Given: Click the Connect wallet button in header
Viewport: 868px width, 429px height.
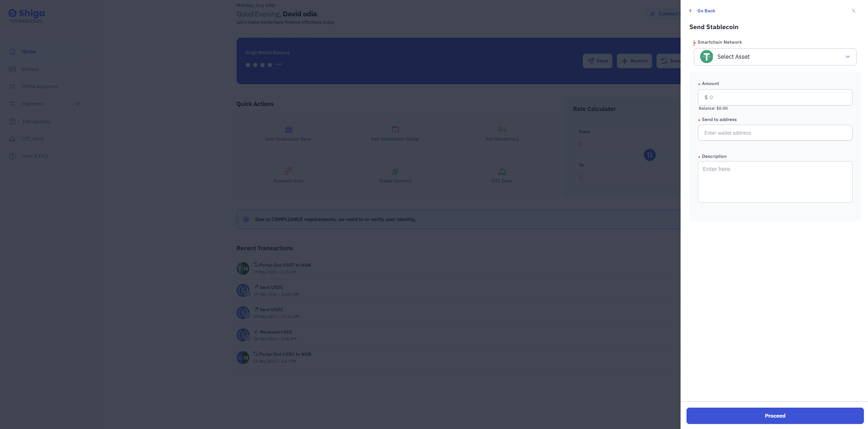Looking at the screenshot, I should [x=664, y=14].
